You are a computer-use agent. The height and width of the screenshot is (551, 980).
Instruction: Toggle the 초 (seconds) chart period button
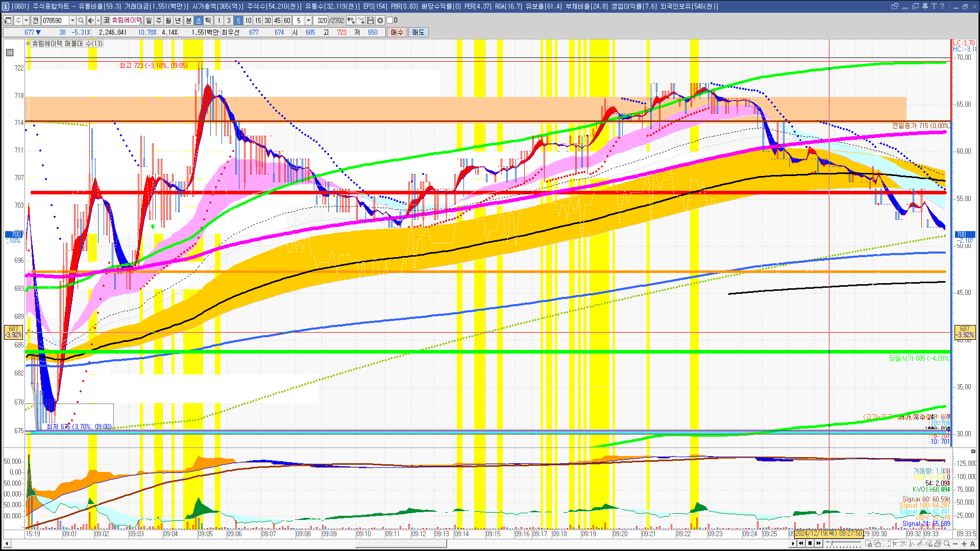199,20
